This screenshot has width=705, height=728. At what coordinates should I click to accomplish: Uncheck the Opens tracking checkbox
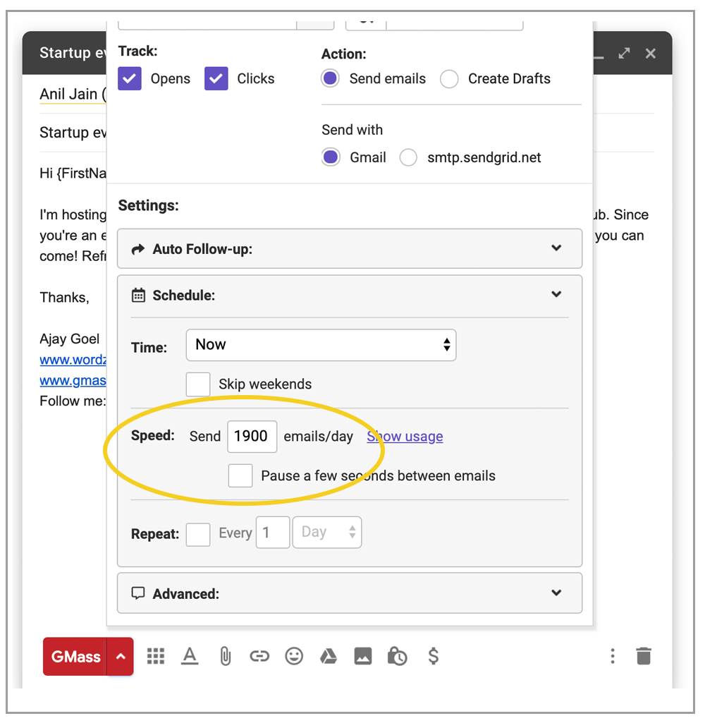[130, 78]
